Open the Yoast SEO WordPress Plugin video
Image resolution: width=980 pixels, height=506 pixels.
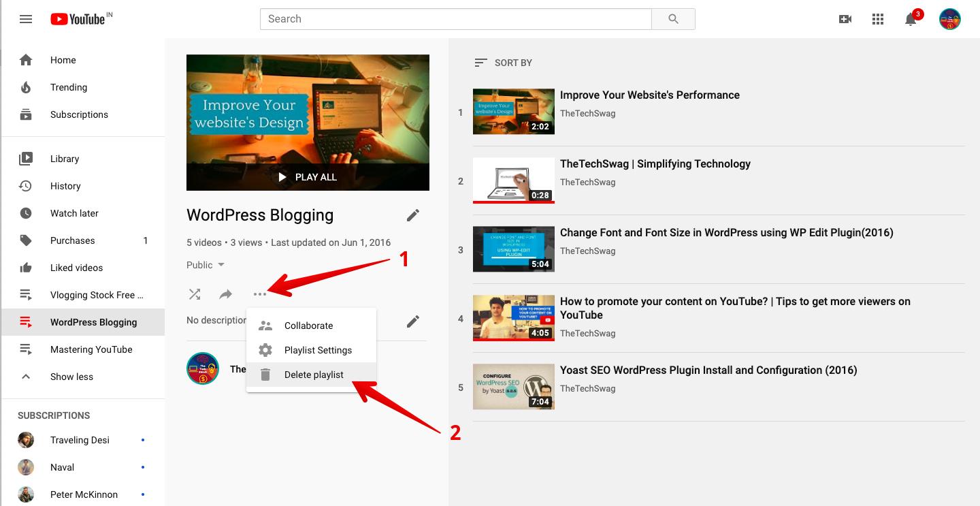708,370
